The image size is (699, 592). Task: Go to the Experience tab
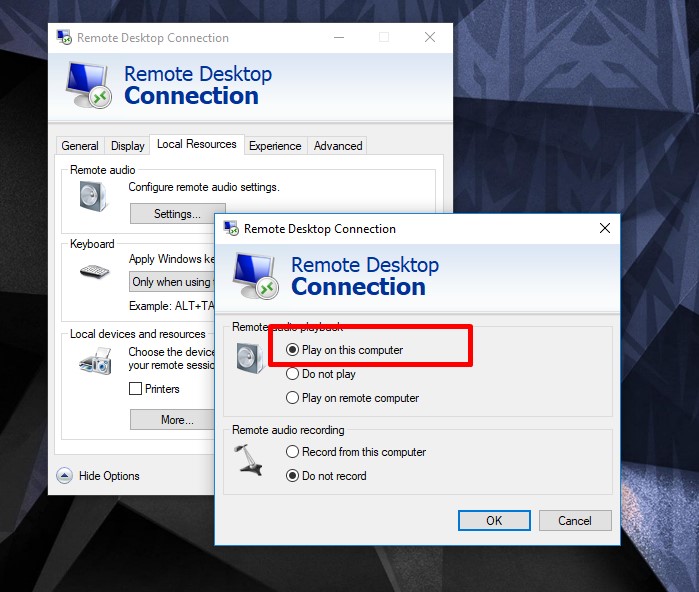click(x=275, y=146)
